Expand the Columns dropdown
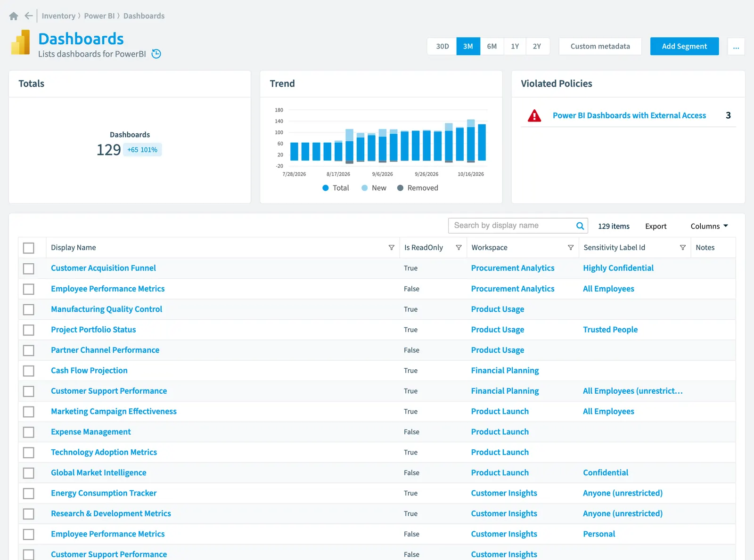The image size is (754, 560). 709,226
